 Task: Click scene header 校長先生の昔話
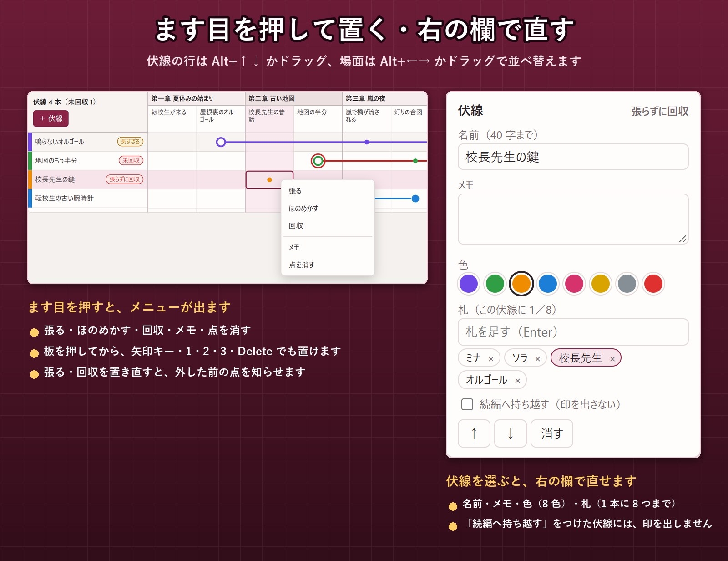pos(270,119)
